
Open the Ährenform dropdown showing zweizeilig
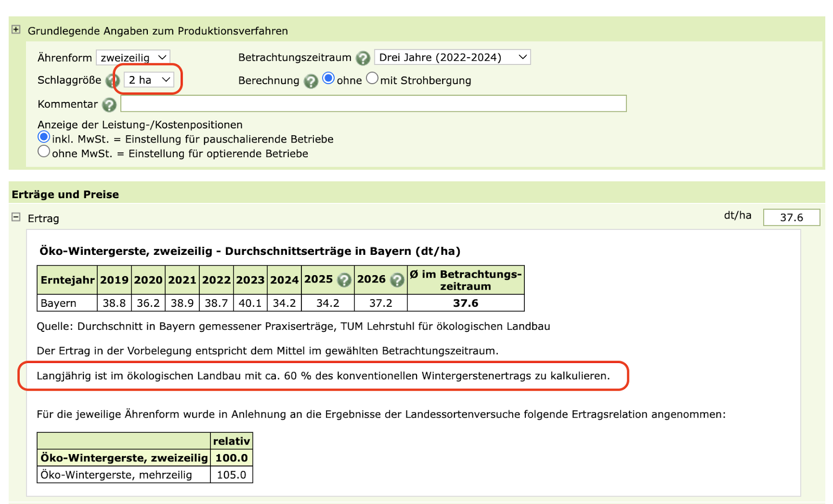[x=133, y=57]
